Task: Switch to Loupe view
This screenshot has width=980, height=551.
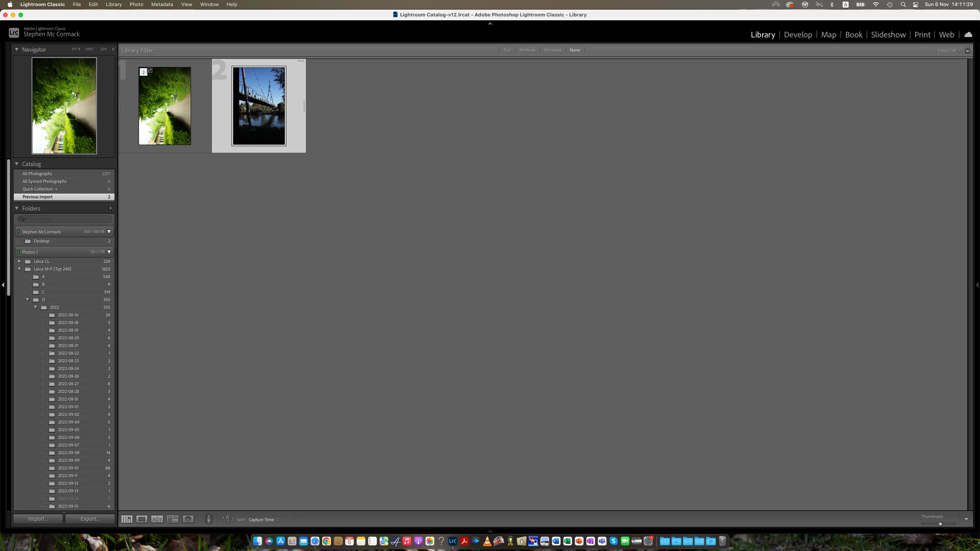Action: tap(142, 519)
